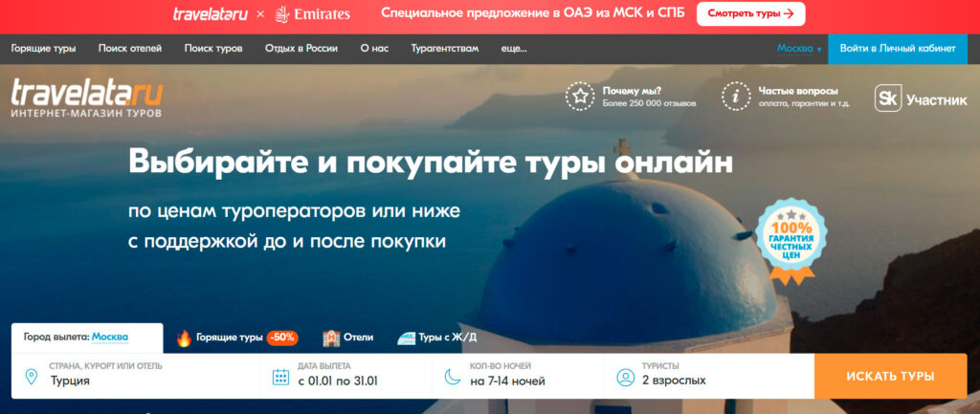Click the оплата, гарантии и т.д. text
The height and width of the screenshot is (414, 980).
point(804,103)
